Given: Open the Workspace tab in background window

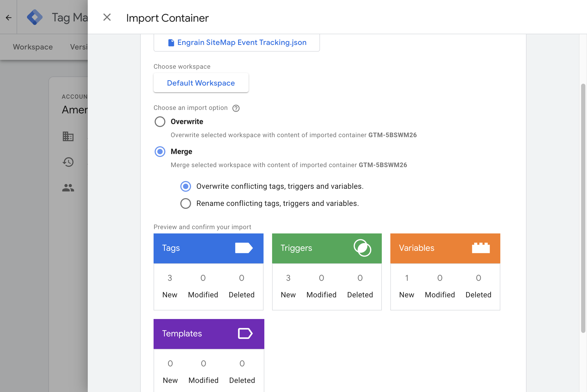Looking at the screenshot, I should 33,47.
